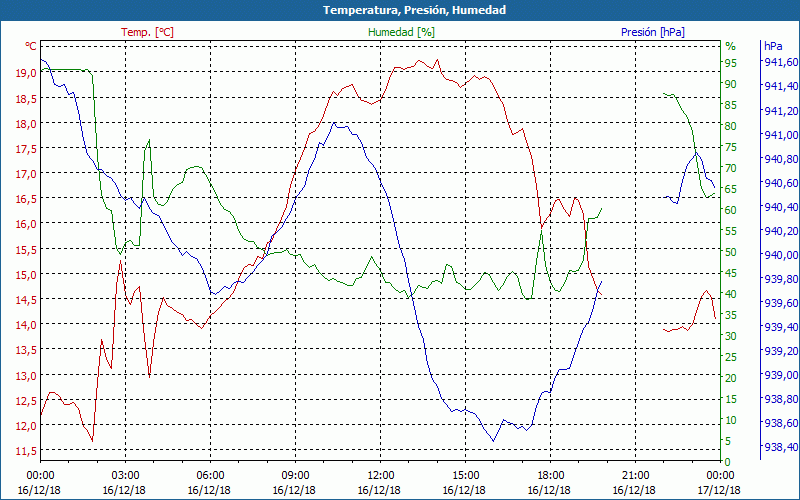
Task: Click the 18,0 temperature axis value
Action: pyautogui.click(x=27, y=124)
